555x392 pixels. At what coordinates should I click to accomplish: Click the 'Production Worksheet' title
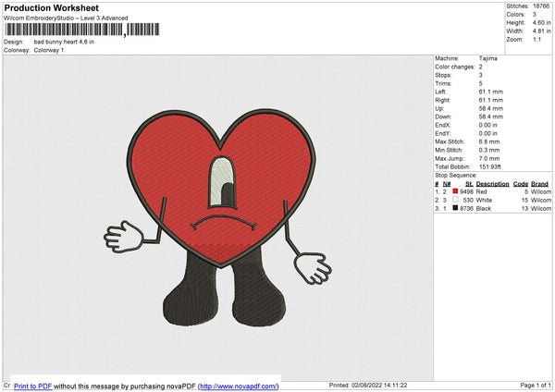click(x=51, y=7)
